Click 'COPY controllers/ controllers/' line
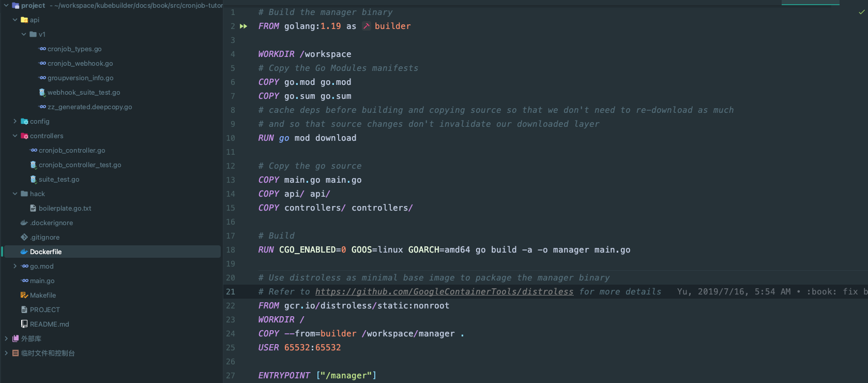The height and width of the screenshot is (383, 868). click(336, 208)
